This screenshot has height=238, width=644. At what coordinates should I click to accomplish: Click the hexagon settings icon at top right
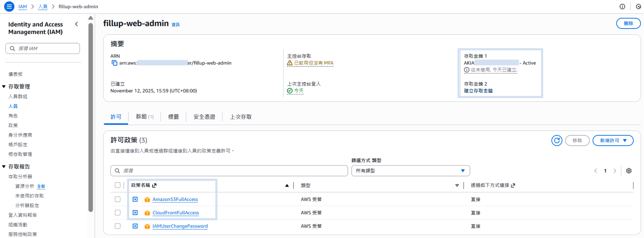point(639,6)
